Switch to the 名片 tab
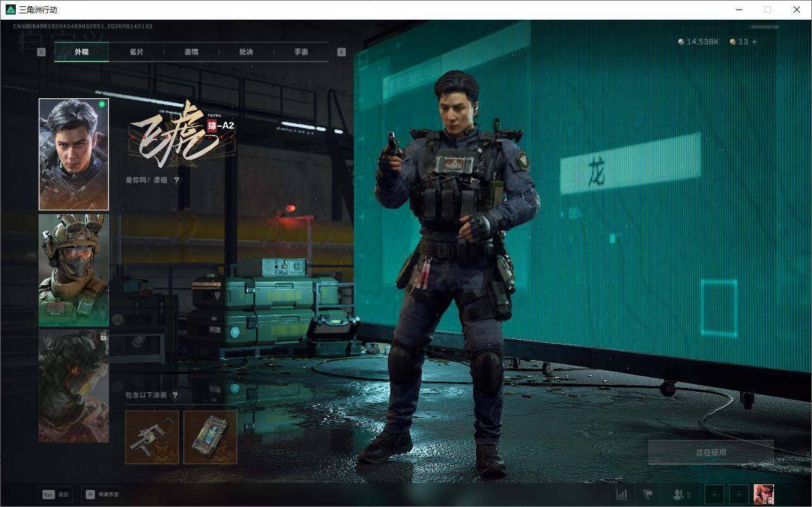This screenshot has width=812, height=507. click(136, 52)
